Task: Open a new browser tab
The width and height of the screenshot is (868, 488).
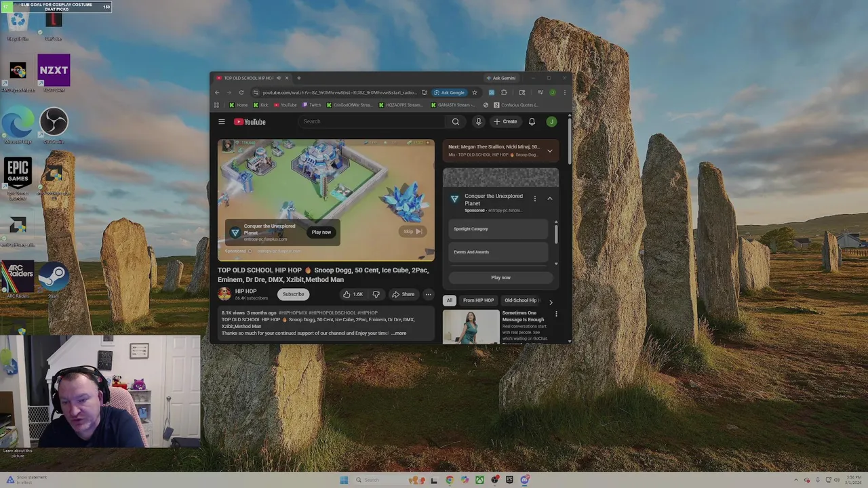Action: click(x=298, y=78)
